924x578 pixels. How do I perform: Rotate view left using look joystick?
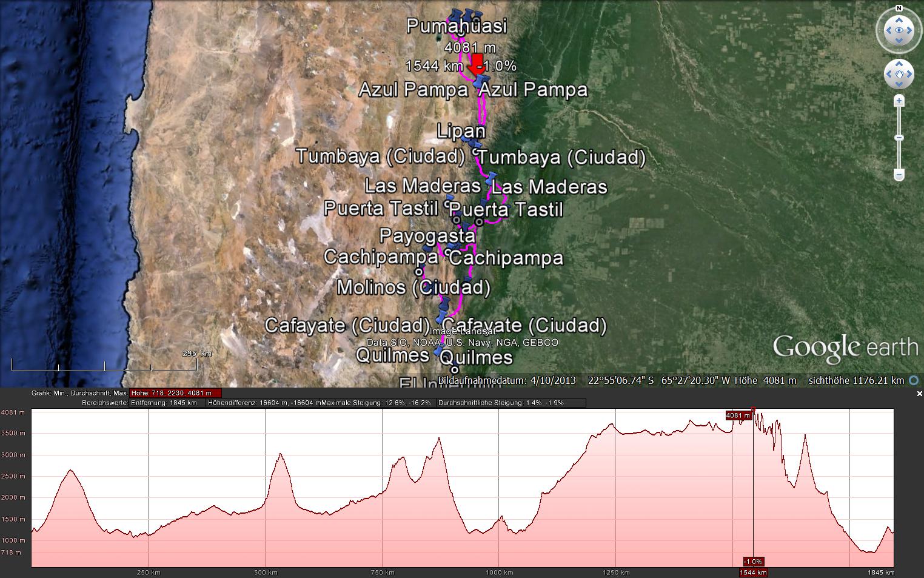[x=888, y=30]
